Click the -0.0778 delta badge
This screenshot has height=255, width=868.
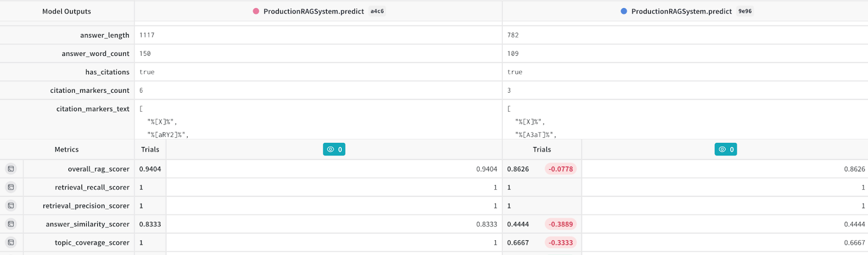[x=560, y=169]
